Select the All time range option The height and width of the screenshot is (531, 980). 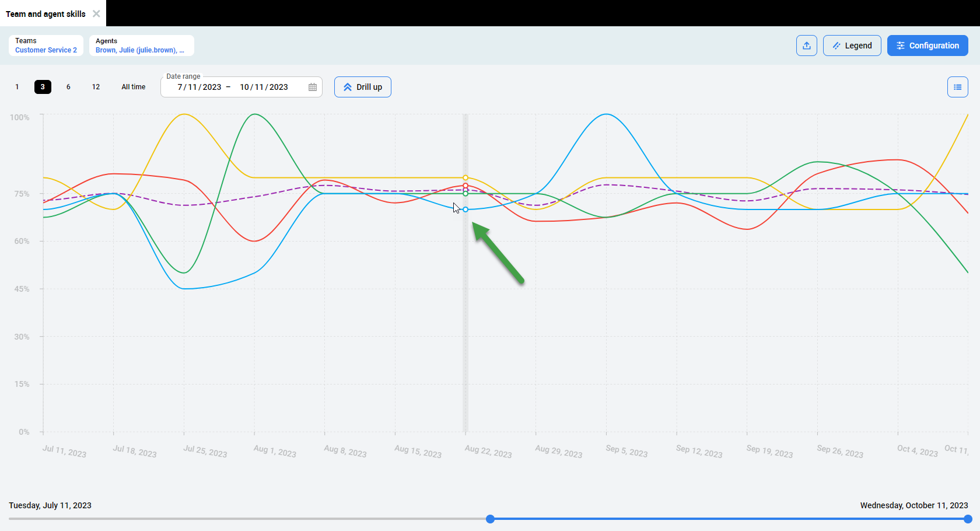[133, 87]
